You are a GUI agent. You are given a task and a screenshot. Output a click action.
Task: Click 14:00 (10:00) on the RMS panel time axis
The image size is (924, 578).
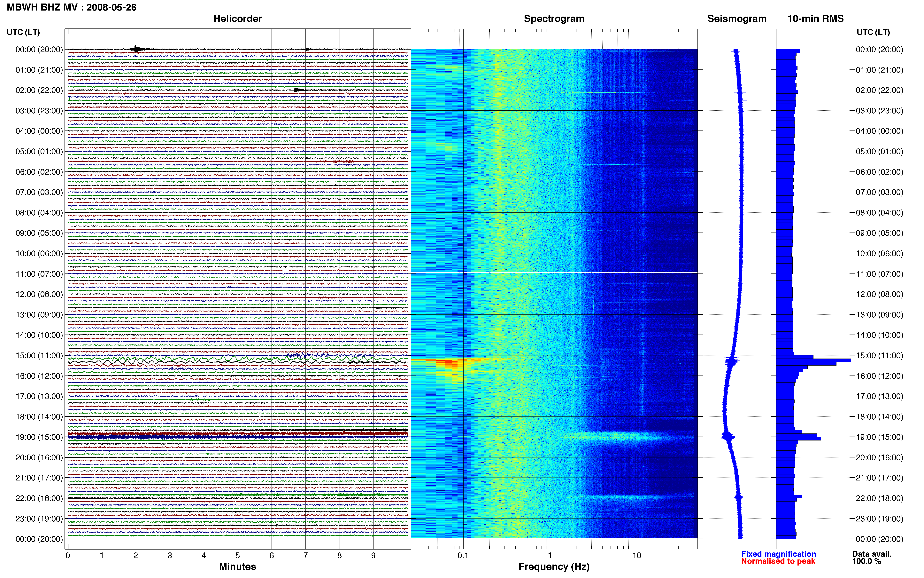pos(879,335)
